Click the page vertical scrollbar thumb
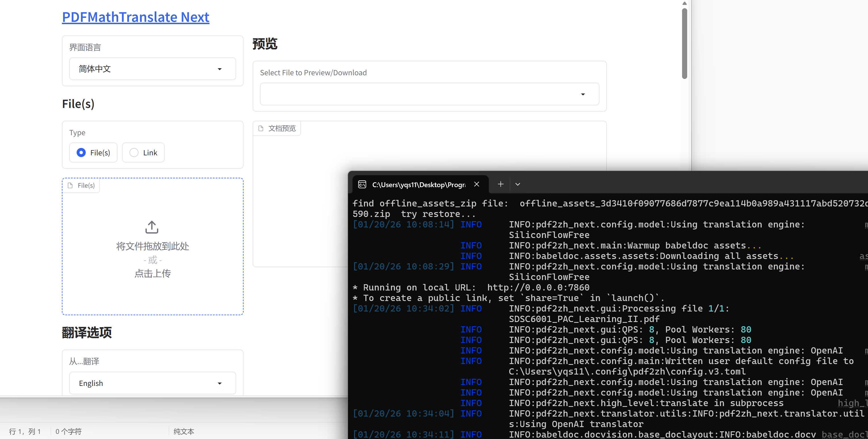The width and height of the screenshot is (868, 439). (x=684, y=44)
